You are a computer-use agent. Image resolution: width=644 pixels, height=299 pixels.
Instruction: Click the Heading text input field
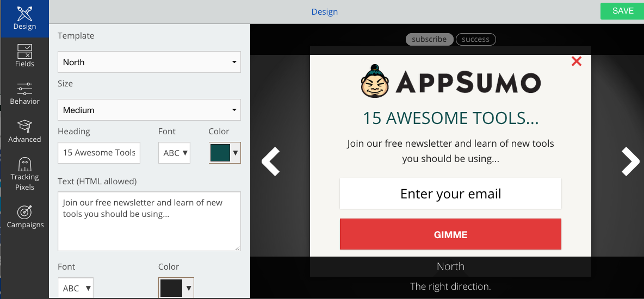coord(99,153)
